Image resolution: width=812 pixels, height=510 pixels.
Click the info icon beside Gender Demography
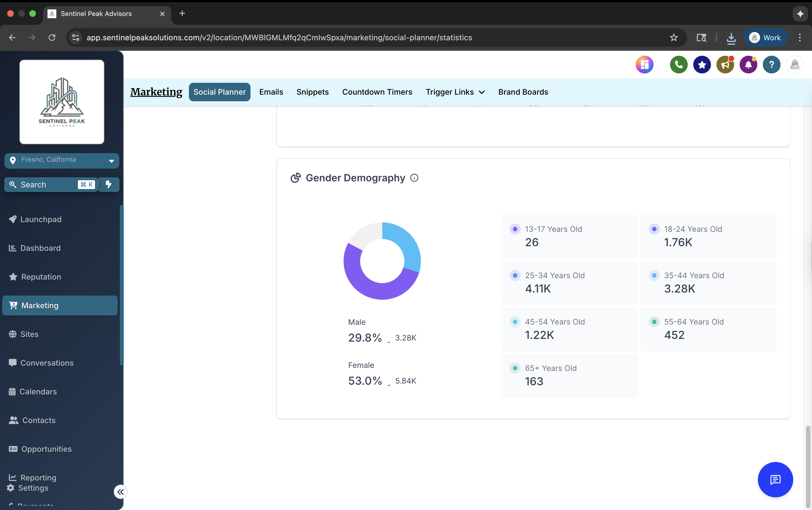[414, 178]
